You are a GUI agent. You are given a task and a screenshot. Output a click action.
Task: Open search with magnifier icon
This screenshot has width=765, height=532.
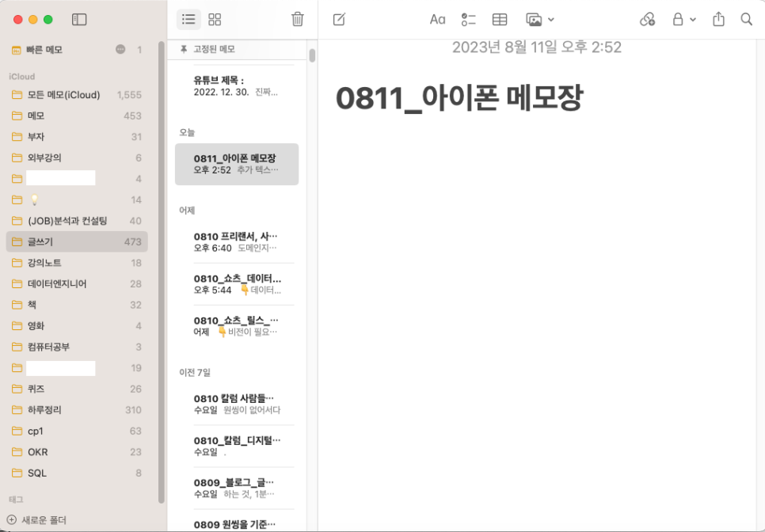pyautogui.click(x=747, y=20)
